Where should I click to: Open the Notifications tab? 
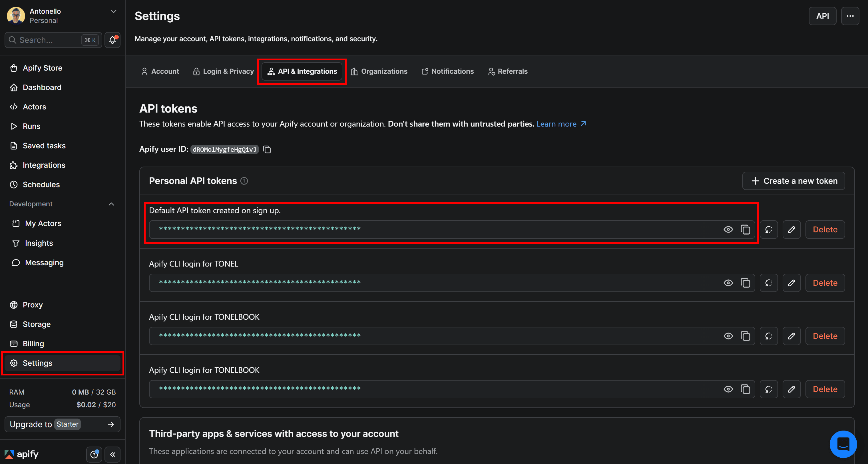(447, 71)
